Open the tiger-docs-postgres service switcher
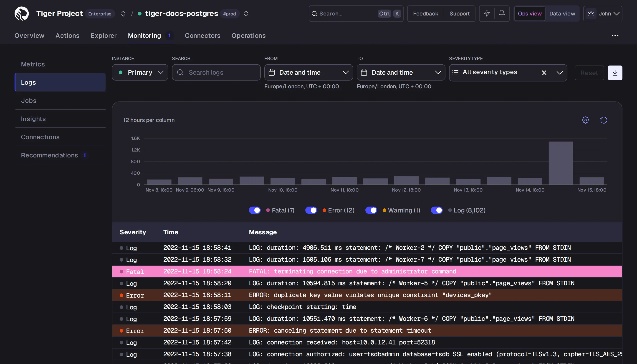Image resolution: width=637 pixels, height=364 pixels. pos(246,14)
